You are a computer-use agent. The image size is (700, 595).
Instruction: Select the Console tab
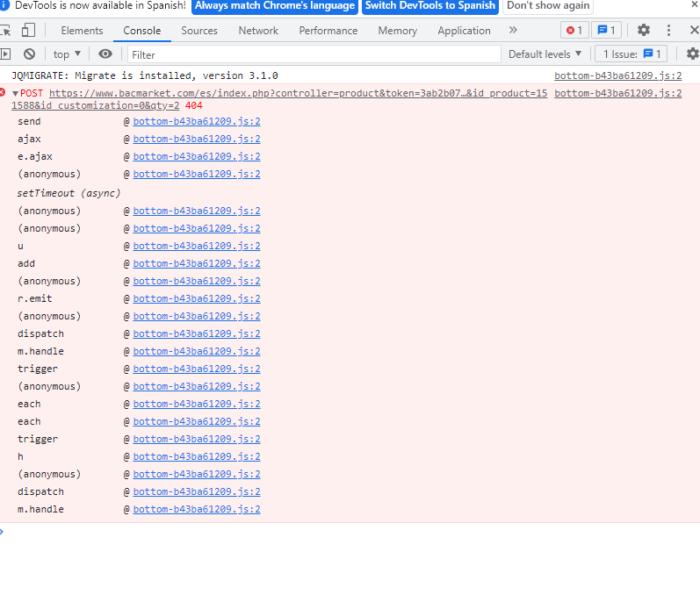point(142,31)
